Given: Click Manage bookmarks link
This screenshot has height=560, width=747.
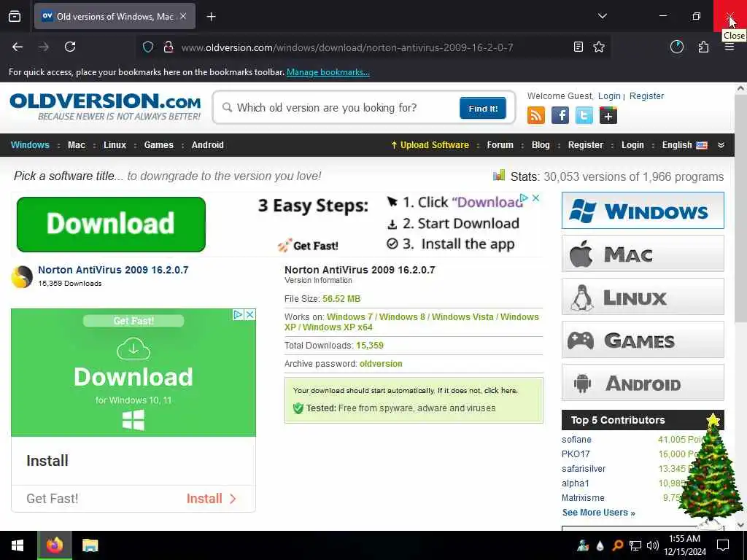Looking at the screenshot, I should (328, 72).
